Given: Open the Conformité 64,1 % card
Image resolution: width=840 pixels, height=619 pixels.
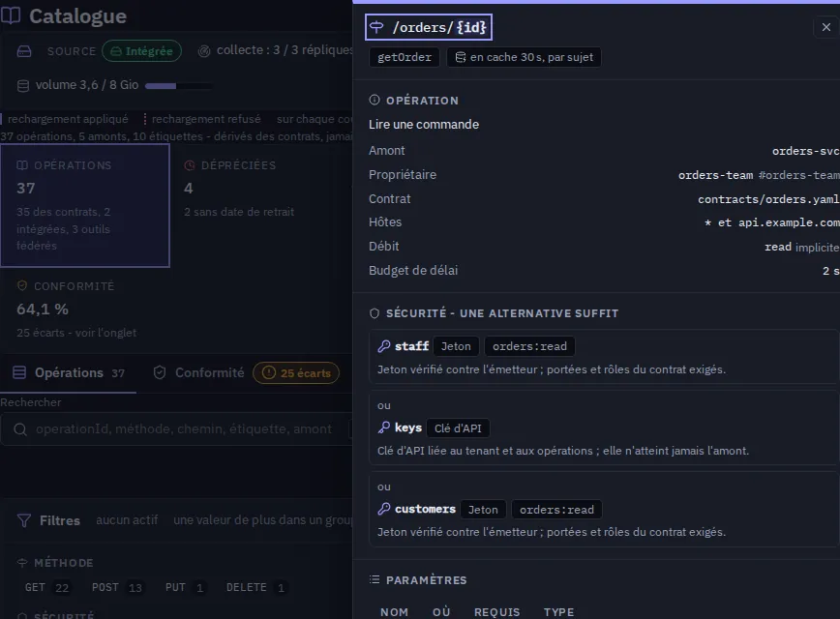Looking at the screenshot, I should 85,309.
